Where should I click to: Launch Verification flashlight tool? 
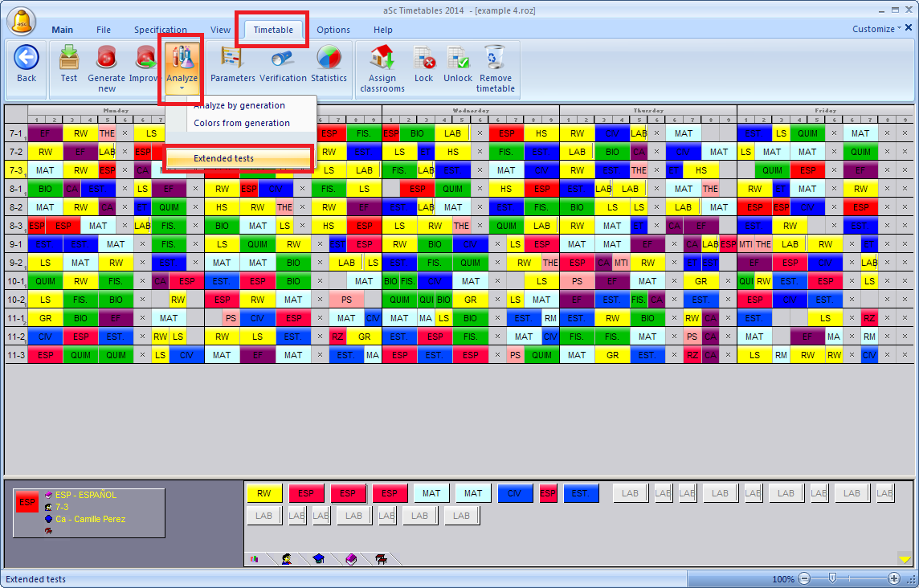(283, 59)
